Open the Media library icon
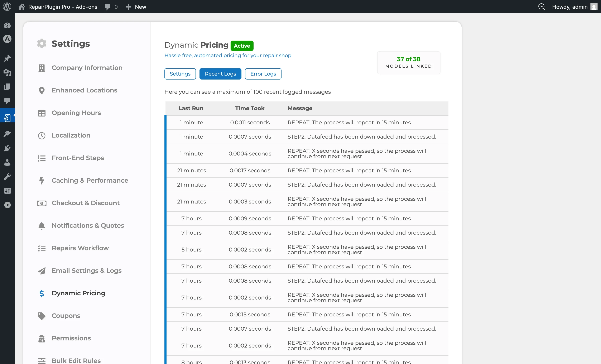601x364 pixels. point(7,73)
